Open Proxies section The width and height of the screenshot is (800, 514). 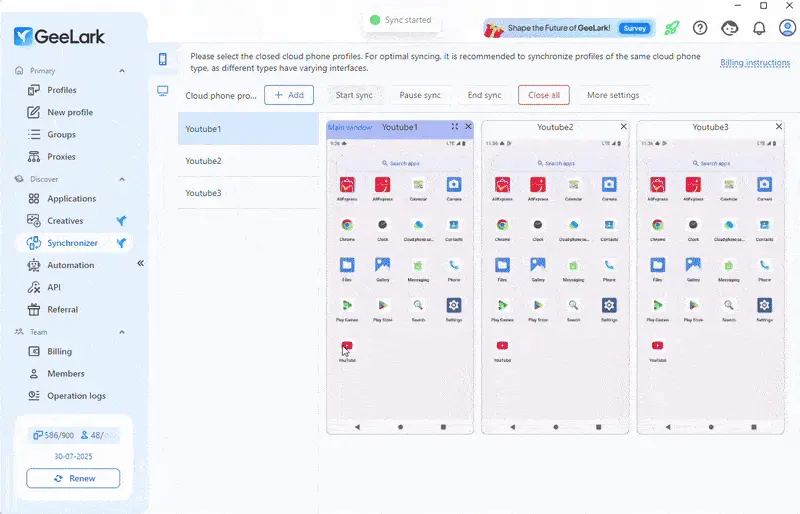click(x=61, y=157)
